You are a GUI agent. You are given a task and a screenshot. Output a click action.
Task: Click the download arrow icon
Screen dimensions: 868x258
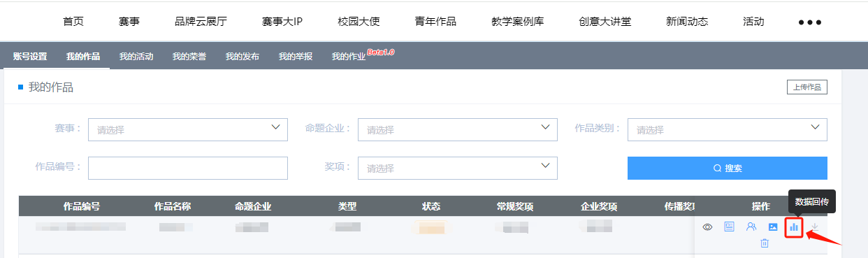pos(814,227)
